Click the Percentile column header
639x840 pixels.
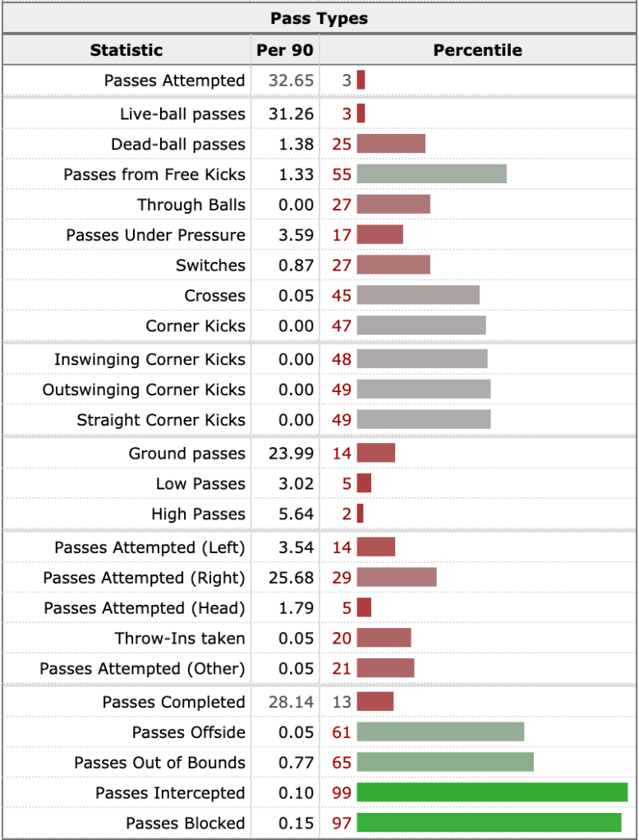coord(477,50)
